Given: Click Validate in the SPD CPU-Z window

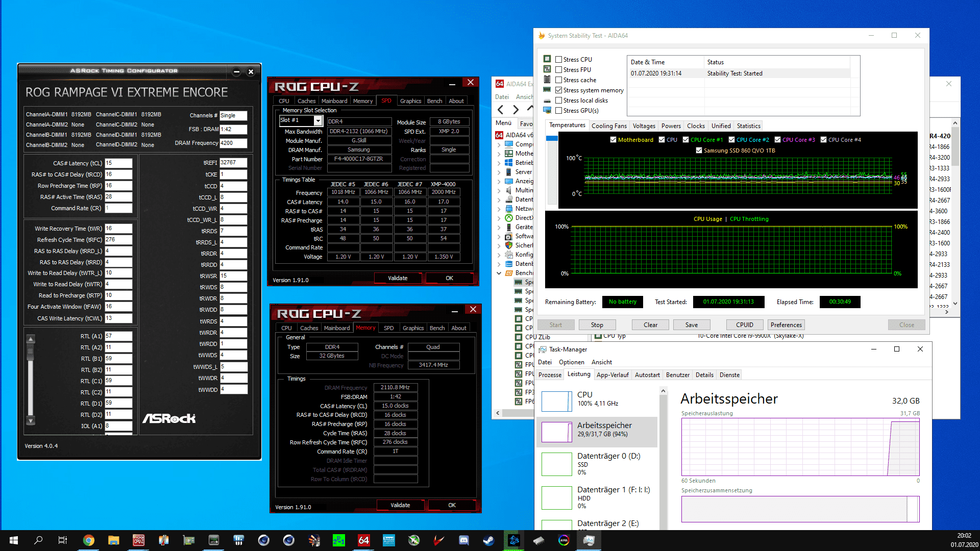Looking at the screenshot, I should point(398,278).
